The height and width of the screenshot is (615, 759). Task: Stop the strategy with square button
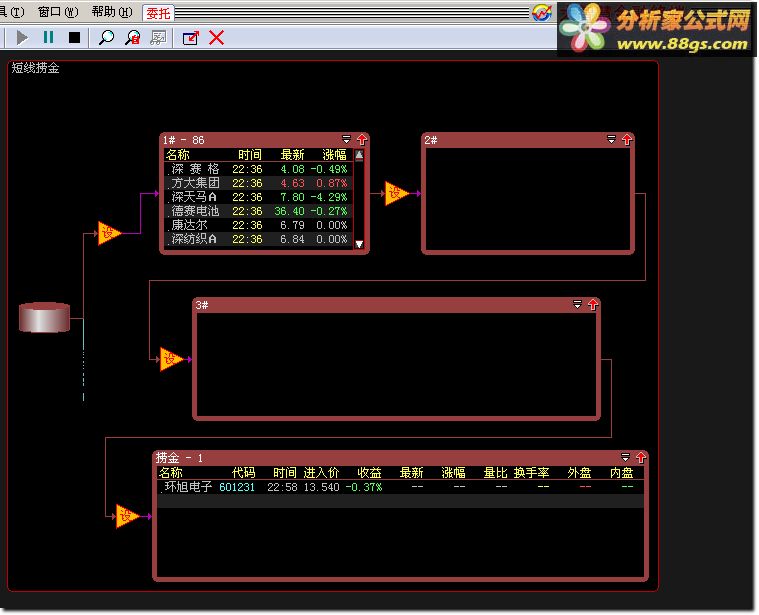pyautogui.click(x=74, y=38)
